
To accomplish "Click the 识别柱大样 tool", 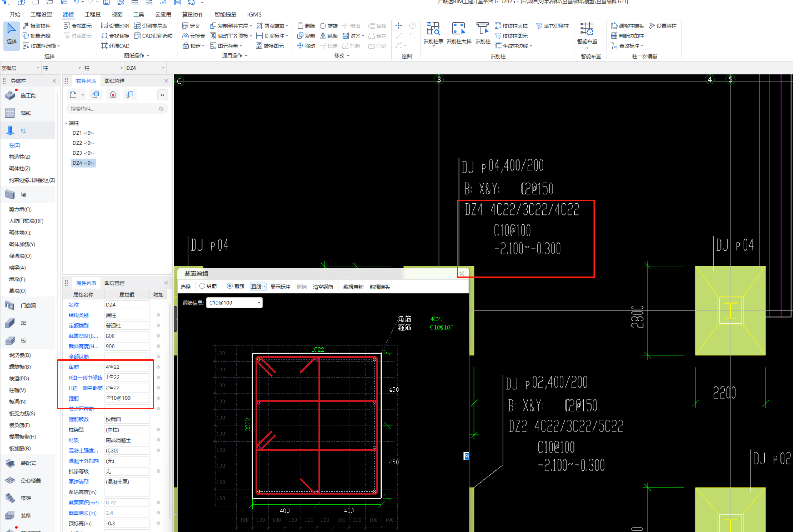I will click(x=459, y=33).
